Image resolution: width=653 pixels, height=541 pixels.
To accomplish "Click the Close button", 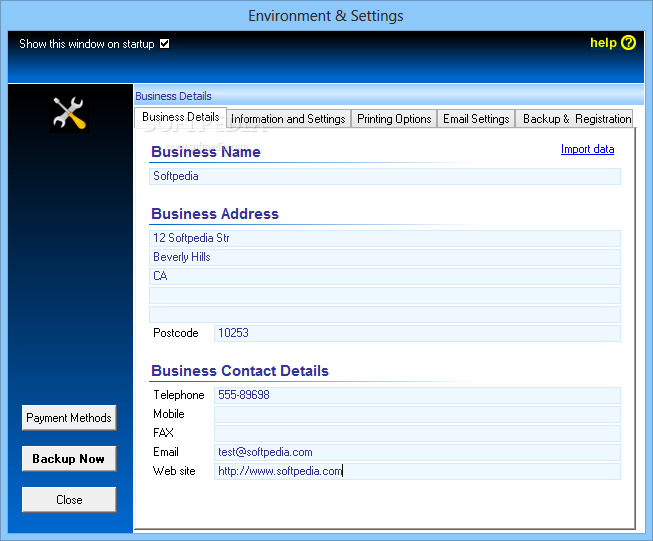I will coord(69,499).
